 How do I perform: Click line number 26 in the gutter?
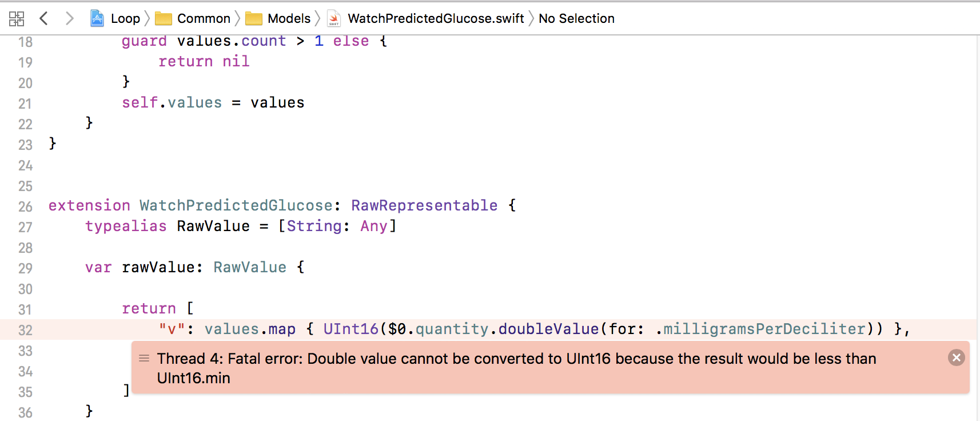(x=25, y=206)
